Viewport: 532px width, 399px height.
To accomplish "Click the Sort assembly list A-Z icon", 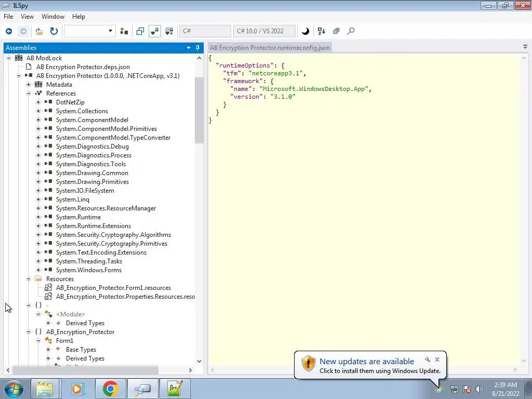I will [321, 31].
